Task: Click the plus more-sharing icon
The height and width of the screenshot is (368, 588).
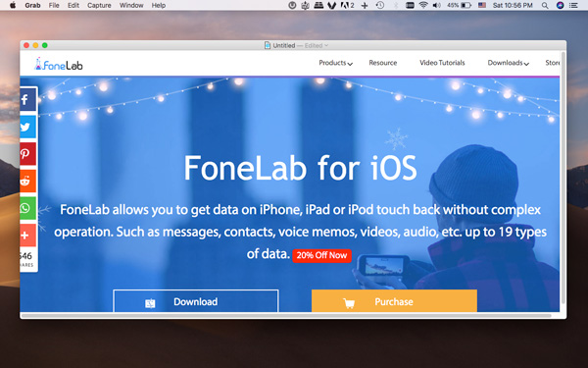Action: (x=27, y=236)
